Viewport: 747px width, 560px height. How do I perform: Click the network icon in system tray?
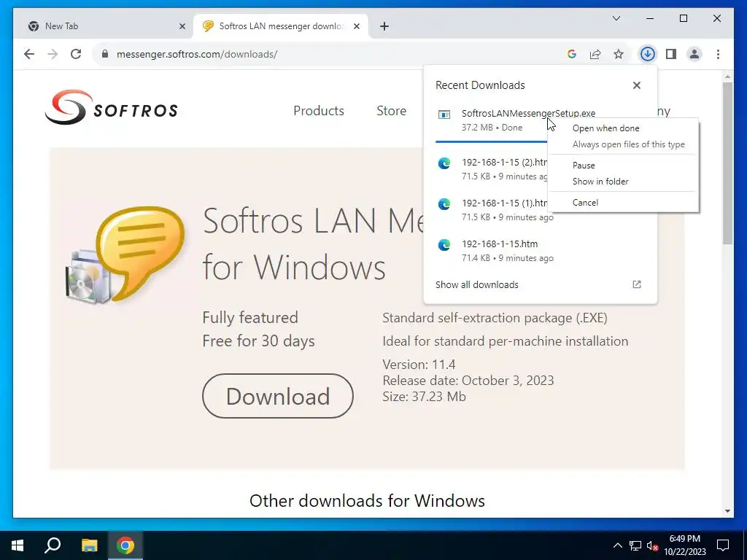(635, 545)
